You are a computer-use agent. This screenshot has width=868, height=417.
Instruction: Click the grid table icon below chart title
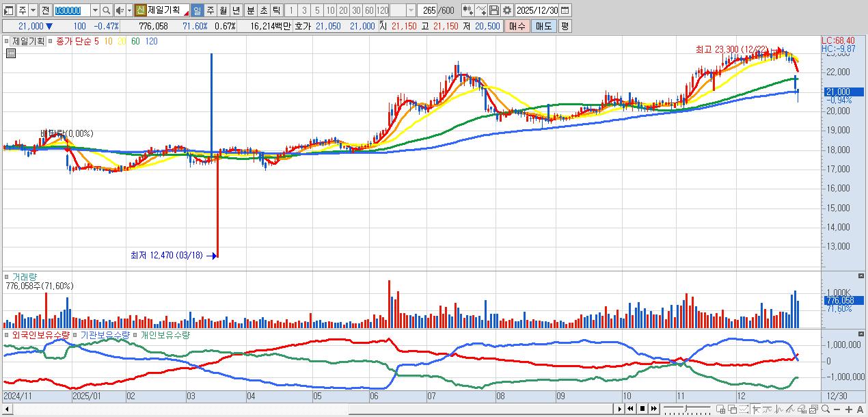pyautogui.click(x=10, y=52)
